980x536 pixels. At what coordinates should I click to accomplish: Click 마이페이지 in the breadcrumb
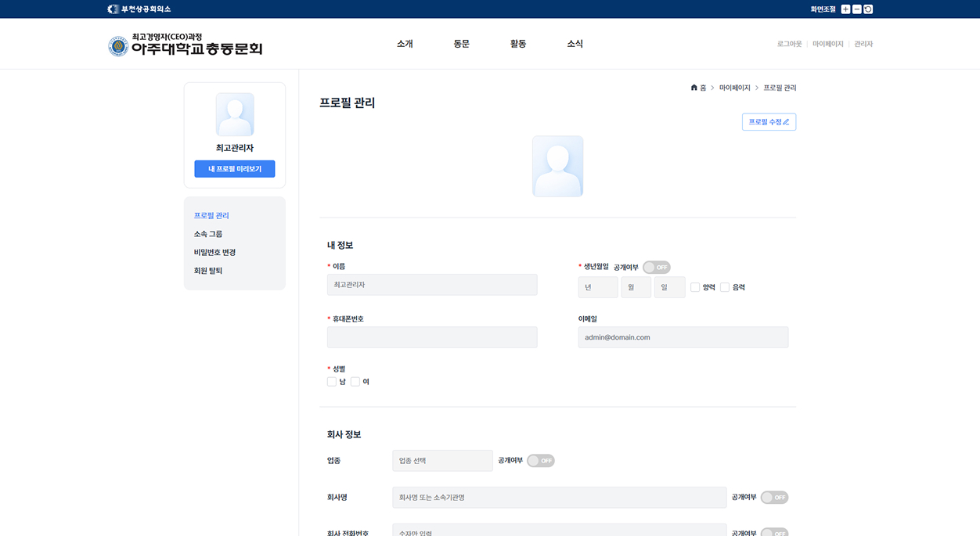[735, 88]
